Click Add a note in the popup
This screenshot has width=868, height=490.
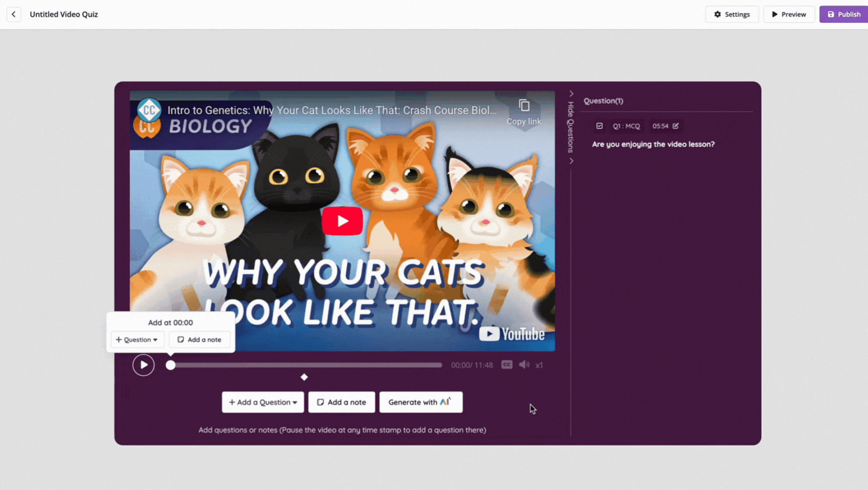(199, 340)
